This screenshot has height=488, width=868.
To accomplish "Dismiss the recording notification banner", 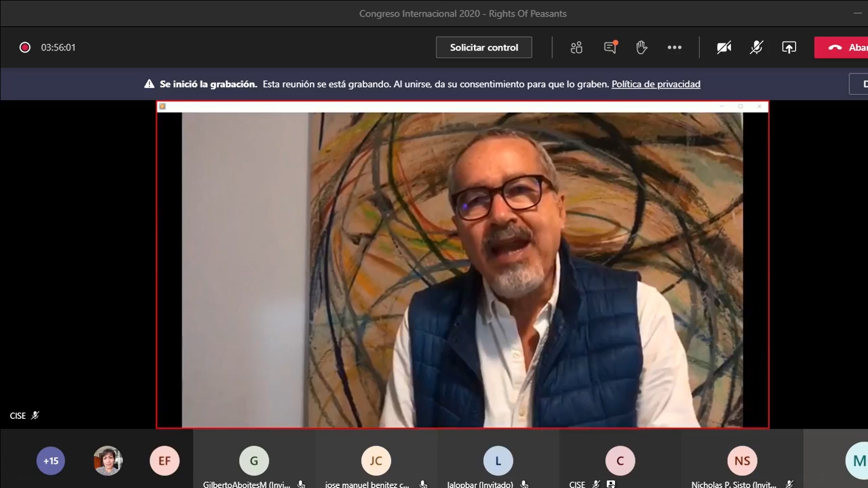I will coord(859,84).
